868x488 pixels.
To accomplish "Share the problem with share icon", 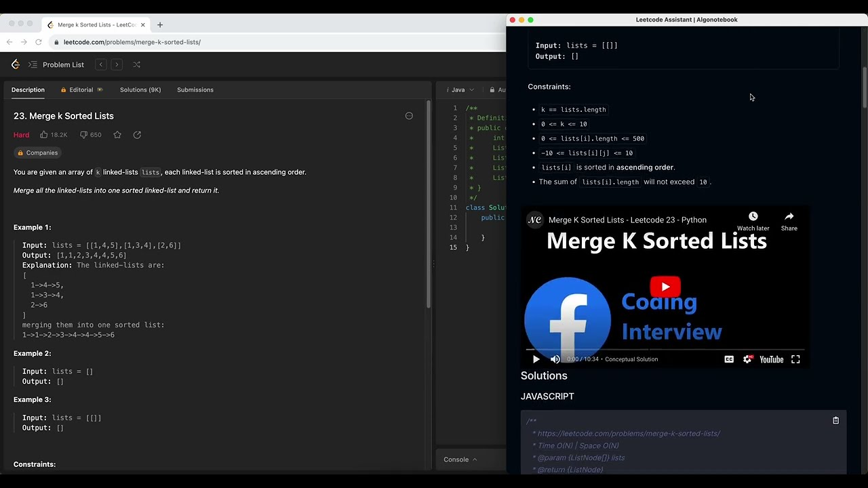I will coord(137,135).
